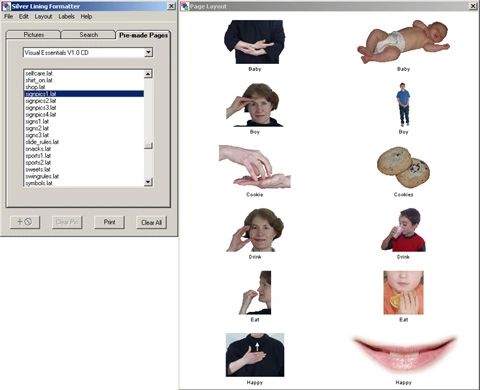The image size is (480, 390).
Task: Open the Edit menu
Action: point(23,16)
